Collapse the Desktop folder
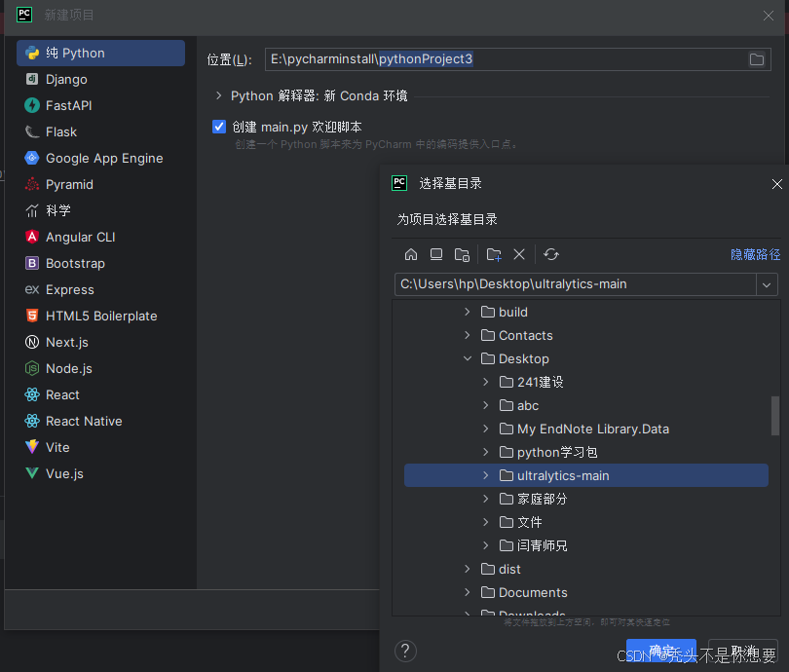This screenshot has height=672, width=789. pos(467,358)
